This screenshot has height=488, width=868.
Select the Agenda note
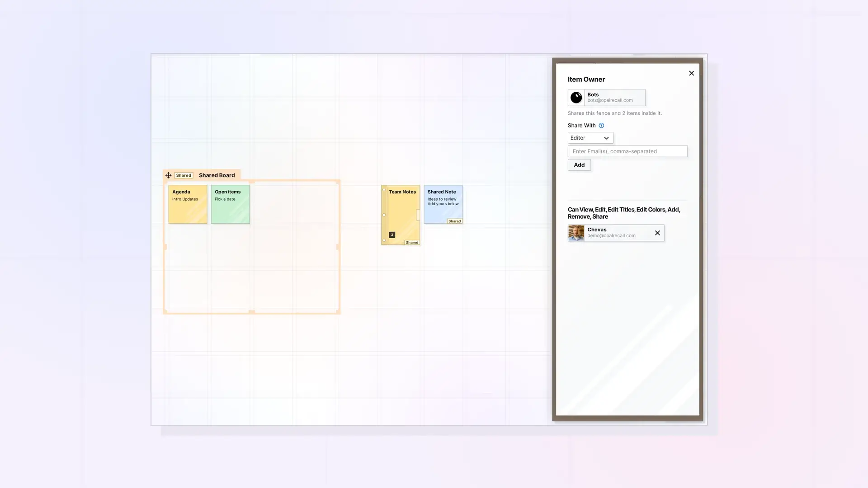coord(188,204)
